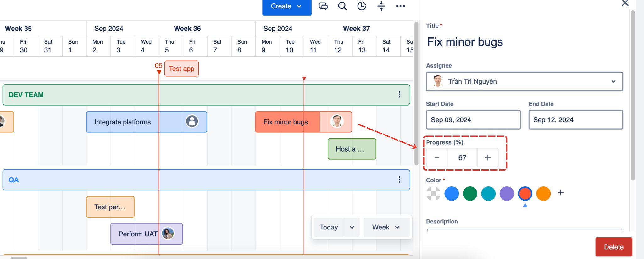Increase progress with plus button
Screen dimensions: 644x259
pyautogui.click(x=487, y=158)
